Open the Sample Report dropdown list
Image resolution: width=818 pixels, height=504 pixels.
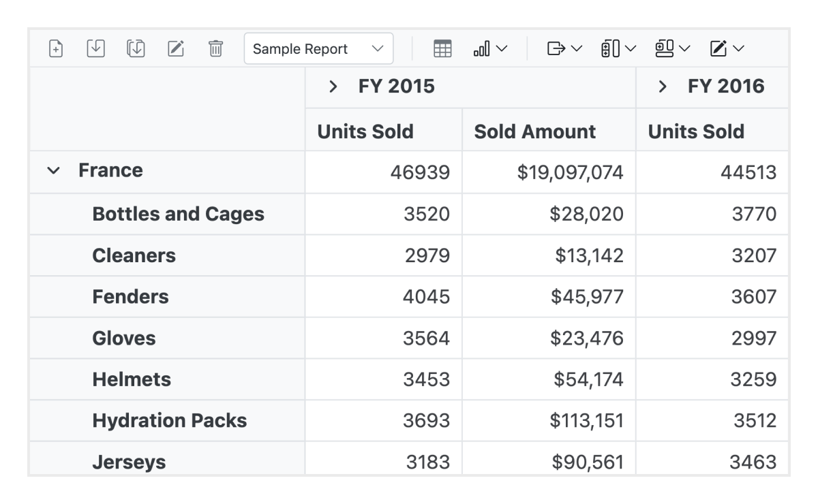[318, 48]
